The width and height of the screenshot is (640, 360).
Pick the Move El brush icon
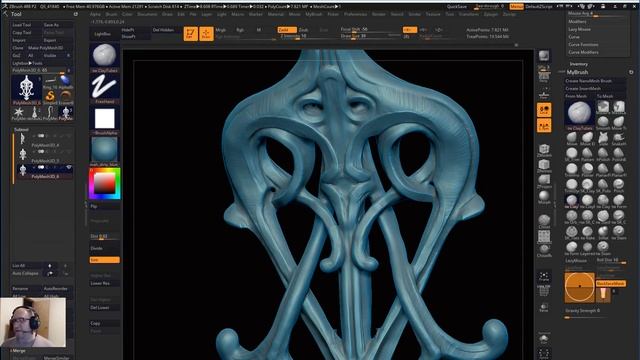pos(587,138)
